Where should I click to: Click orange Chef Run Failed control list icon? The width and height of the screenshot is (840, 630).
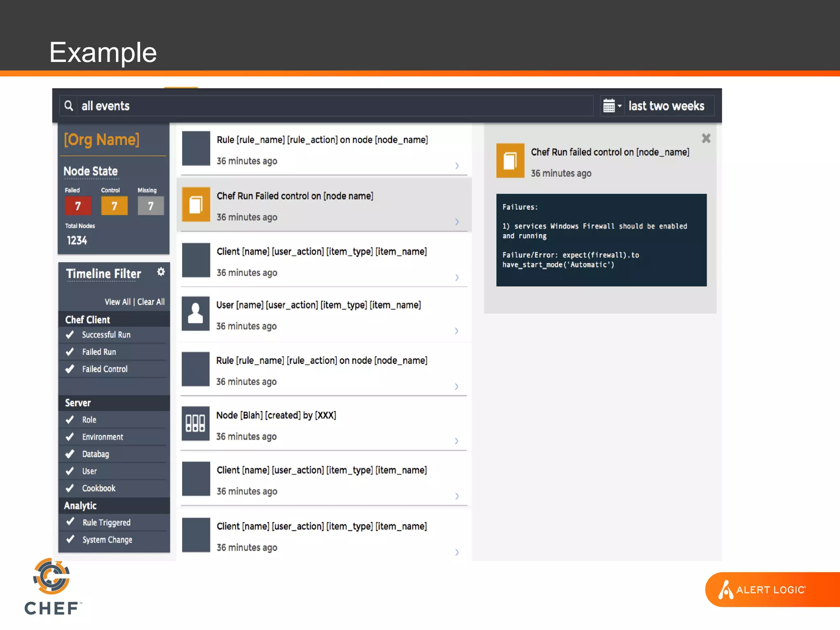pyautogui.click(x=196, y=204)
